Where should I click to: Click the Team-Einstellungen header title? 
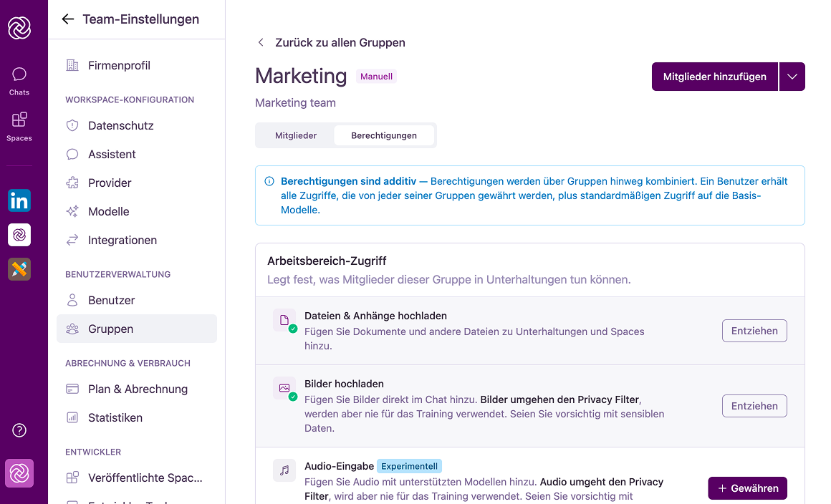pos(141,19)
